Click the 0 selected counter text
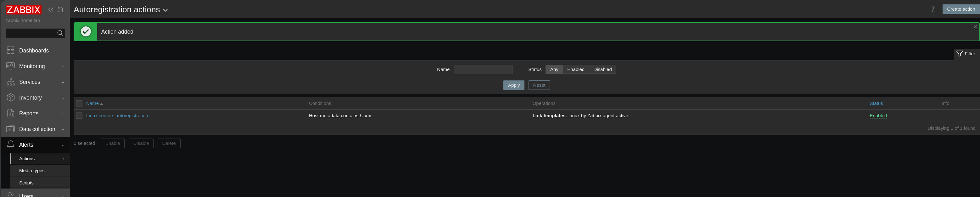This screenshot has height=197, width=980. coord(84,143)
